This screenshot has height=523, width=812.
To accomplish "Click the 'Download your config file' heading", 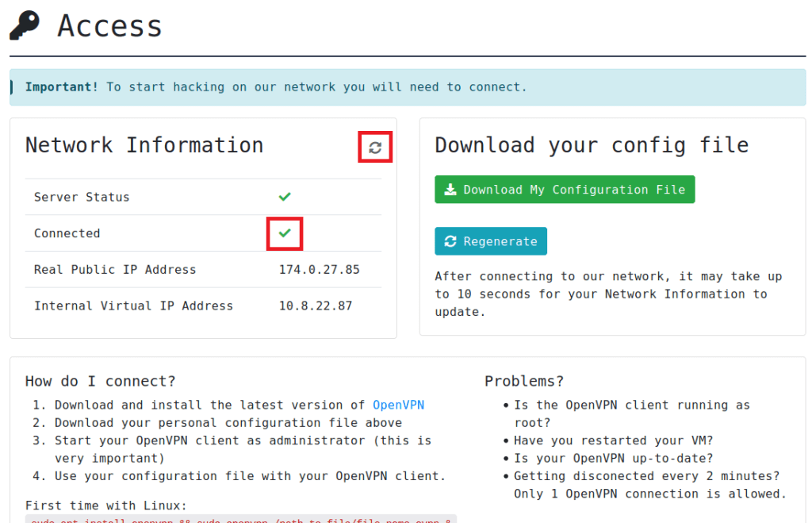I will [x=592, y=146].
